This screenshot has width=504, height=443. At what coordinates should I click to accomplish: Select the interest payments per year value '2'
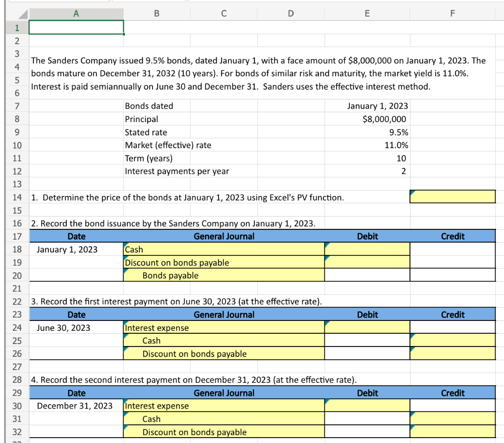coord(367,171)
